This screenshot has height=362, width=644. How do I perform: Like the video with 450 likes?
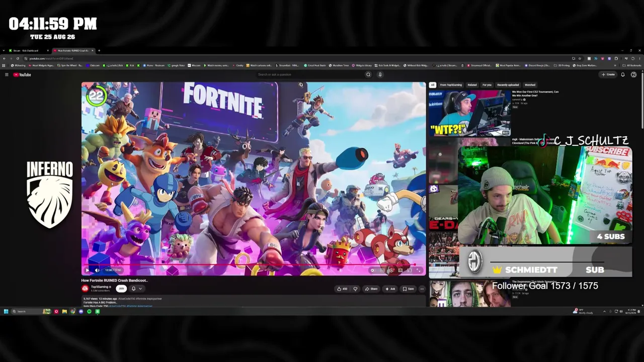pos(342,289)
